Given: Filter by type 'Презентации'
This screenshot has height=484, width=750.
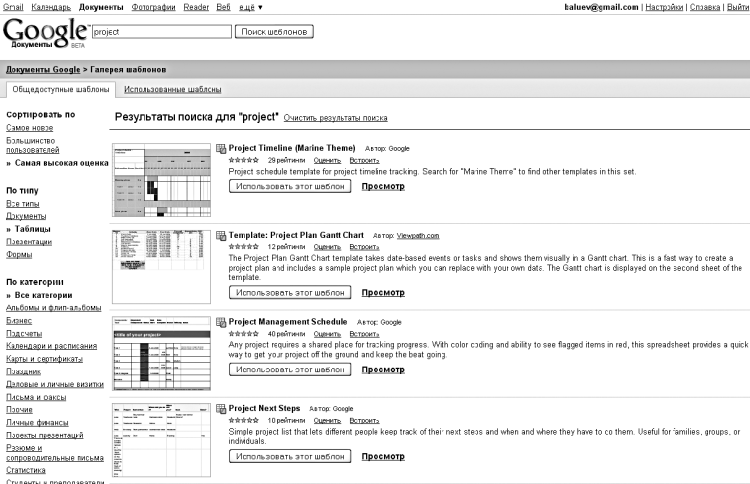Looking at the screenshot, I should pyautogui.click(x=29, y=241).
